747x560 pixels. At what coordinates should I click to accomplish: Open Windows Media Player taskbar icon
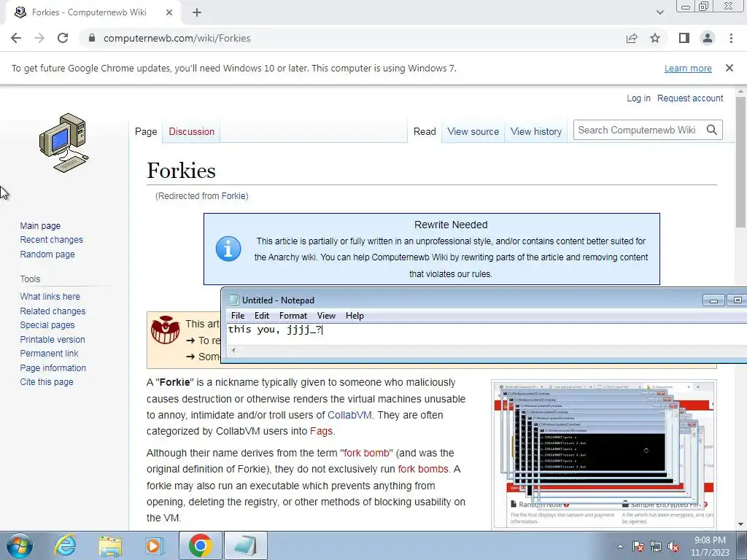coord(155,545)
